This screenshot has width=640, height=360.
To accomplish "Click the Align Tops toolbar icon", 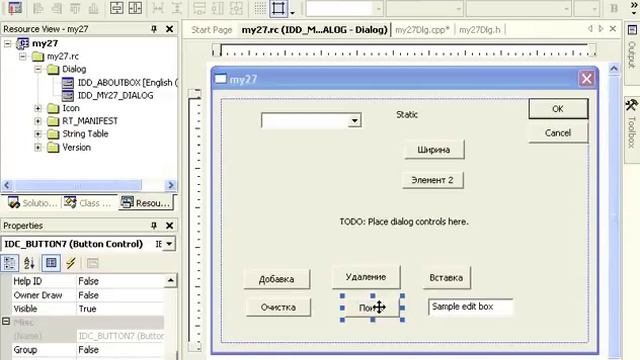I will tap(75, 8).
